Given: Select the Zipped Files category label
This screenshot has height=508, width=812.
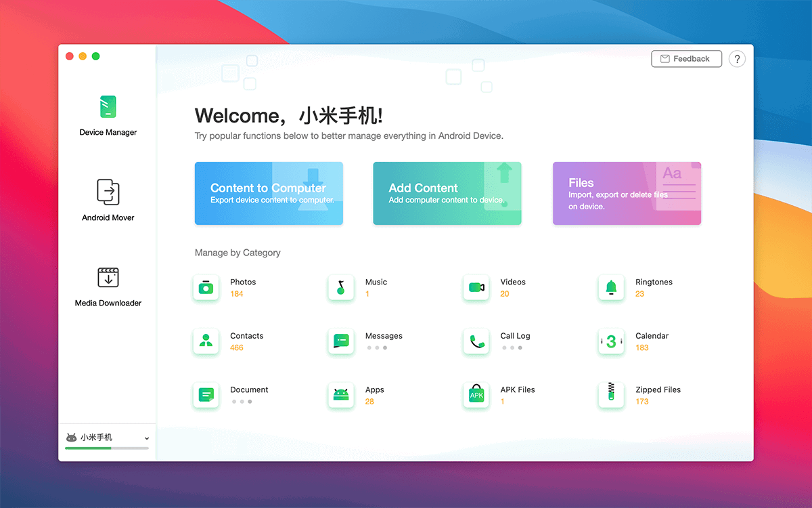Looking at the screenshot, I should pyautogui.click(x=658, y=390).
